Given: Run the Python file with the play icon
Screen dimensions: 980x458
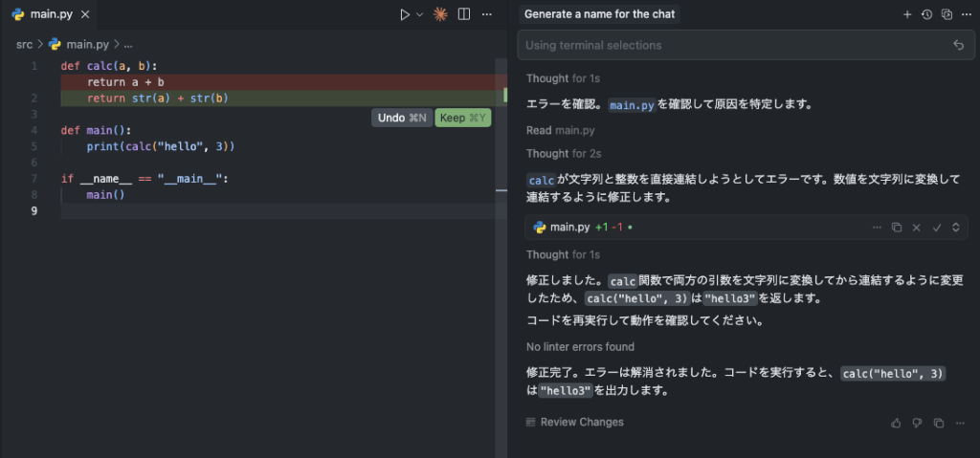Looking at the screenshot, I should [405, 14].
